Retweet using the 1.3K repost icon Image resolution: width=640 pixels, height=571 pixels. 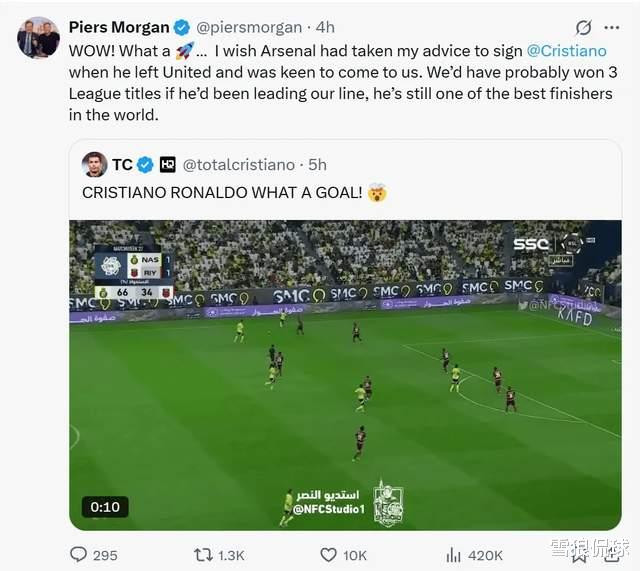(x=203, y=555)
